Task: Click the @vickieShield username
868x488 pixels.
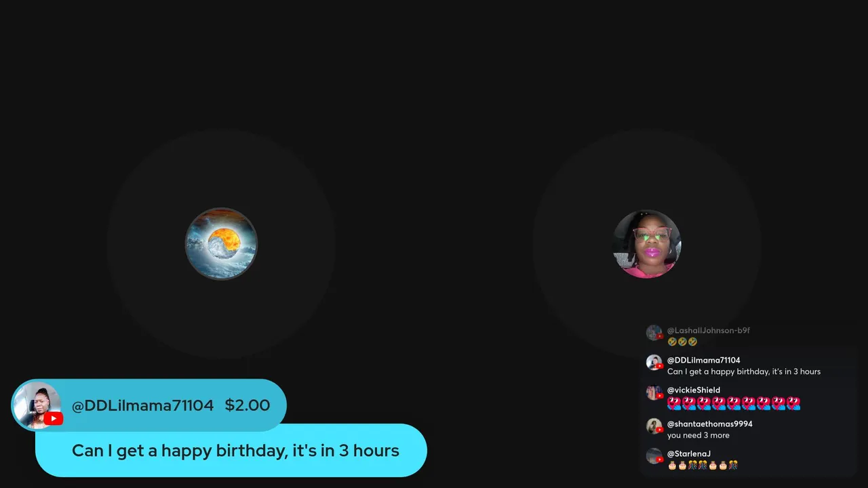Action: [x=694, y=390]
